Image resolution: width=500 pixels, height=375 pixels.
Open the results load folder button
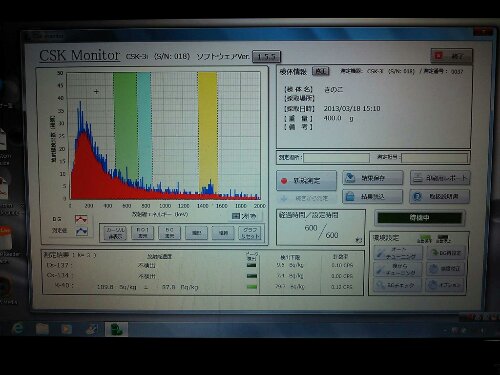click(x=372, y=197)
